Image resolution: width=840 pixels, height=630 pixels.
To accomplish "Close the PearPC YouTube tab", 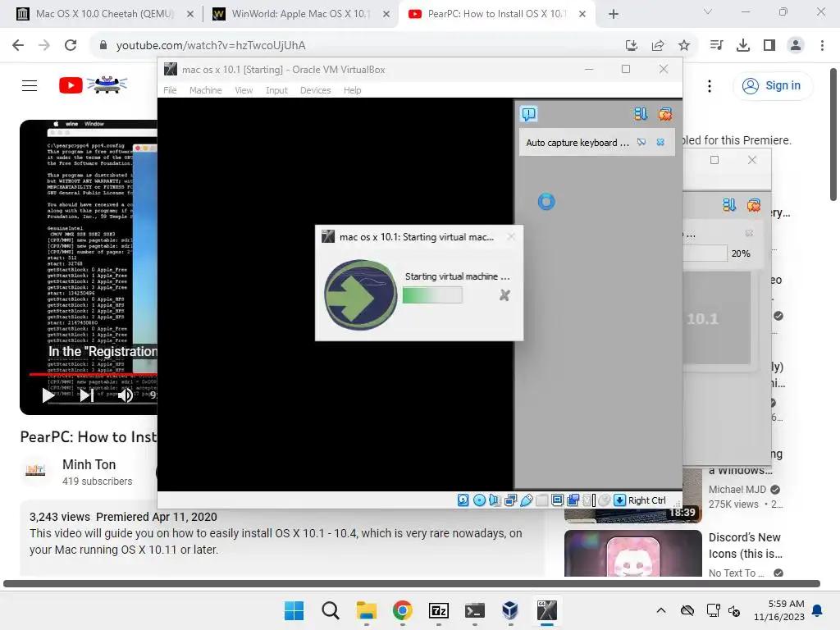I will point(582,14).
